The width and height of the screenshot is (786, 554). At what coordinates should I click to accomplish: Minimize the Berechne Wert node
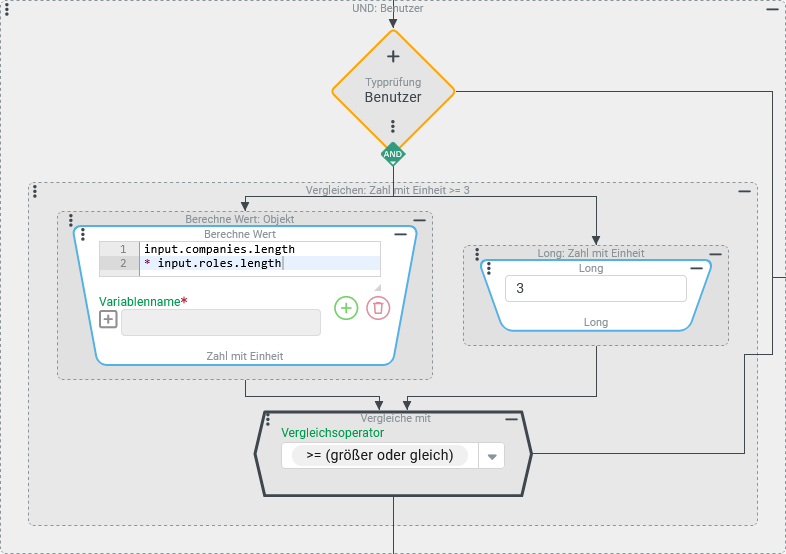pyautogui.click(x=401, y=234)
